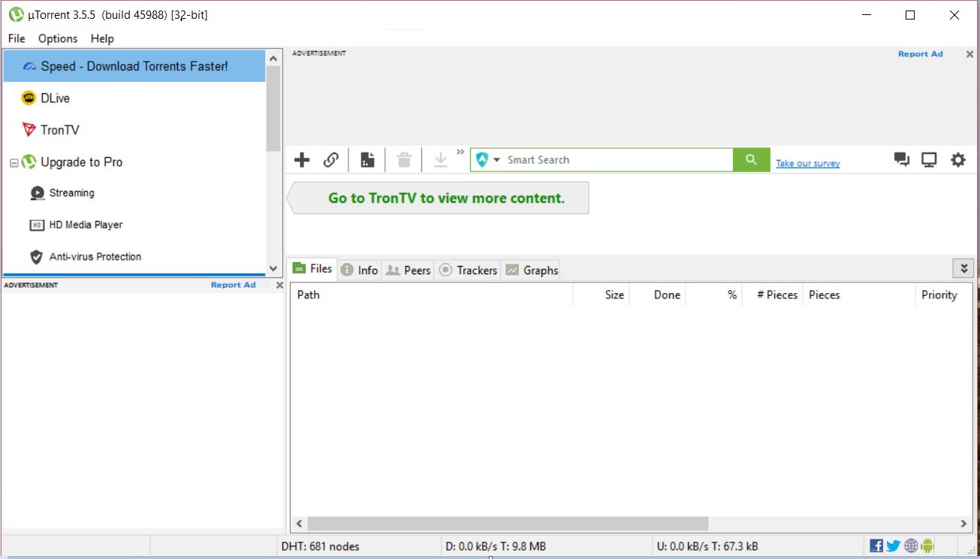Viewport: 980px width, 559px height.
Task: Select the TronTV sidebar item
Action: point(134,130)
